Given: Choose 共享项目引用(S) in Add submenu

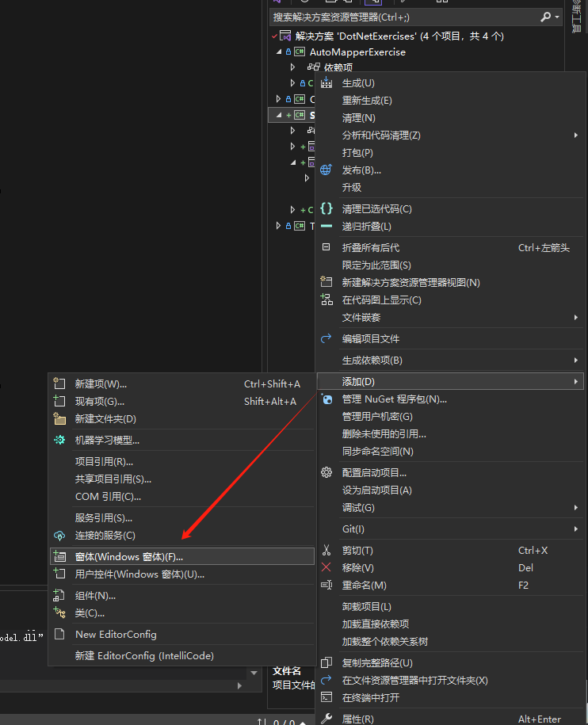Looking at the screenshot, I should coord(181,479).
